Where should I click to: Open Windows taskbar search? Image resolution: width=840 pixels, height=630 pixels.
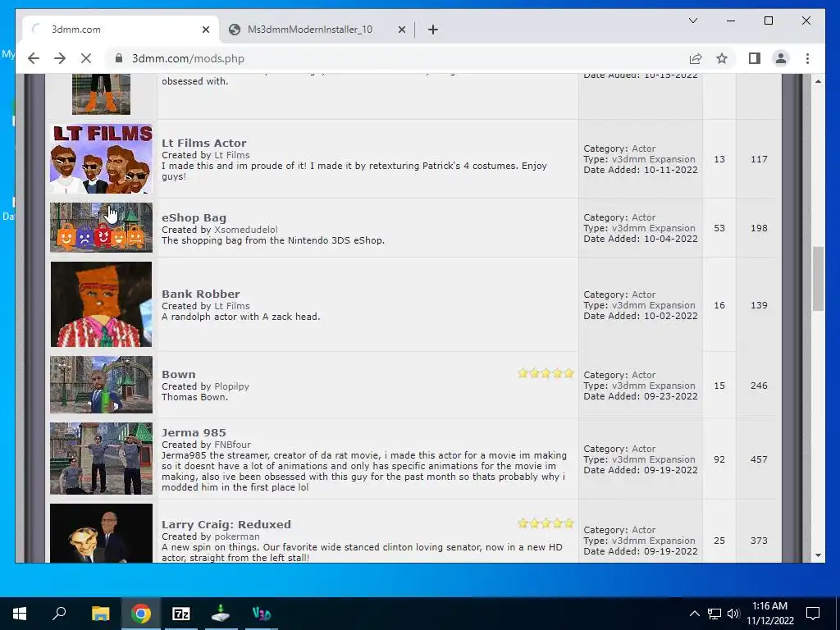[59, 614]
